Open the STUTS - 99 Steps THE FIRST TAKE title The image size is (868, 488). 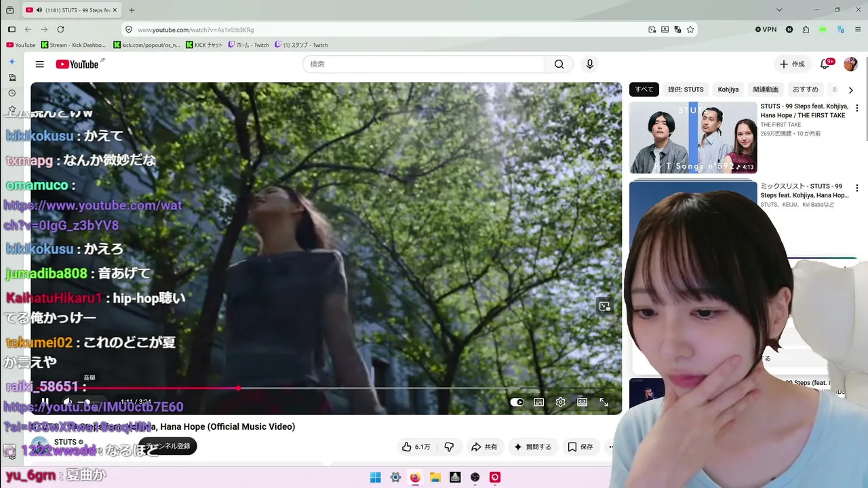point(803,110)
